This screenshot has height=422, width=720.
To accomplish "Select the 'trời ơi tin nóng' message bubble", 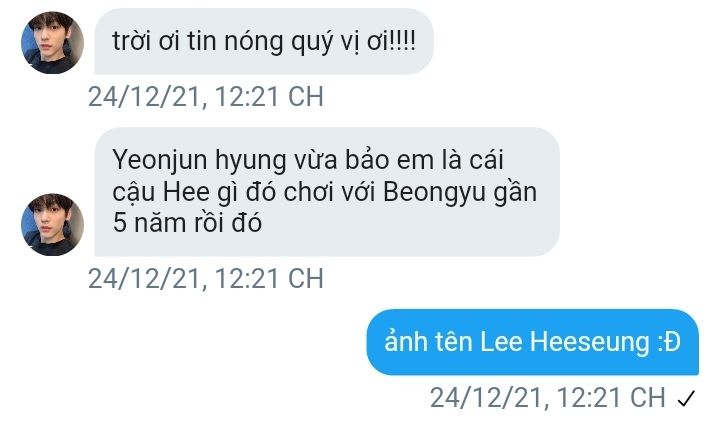I will click(x=264, y=41).
